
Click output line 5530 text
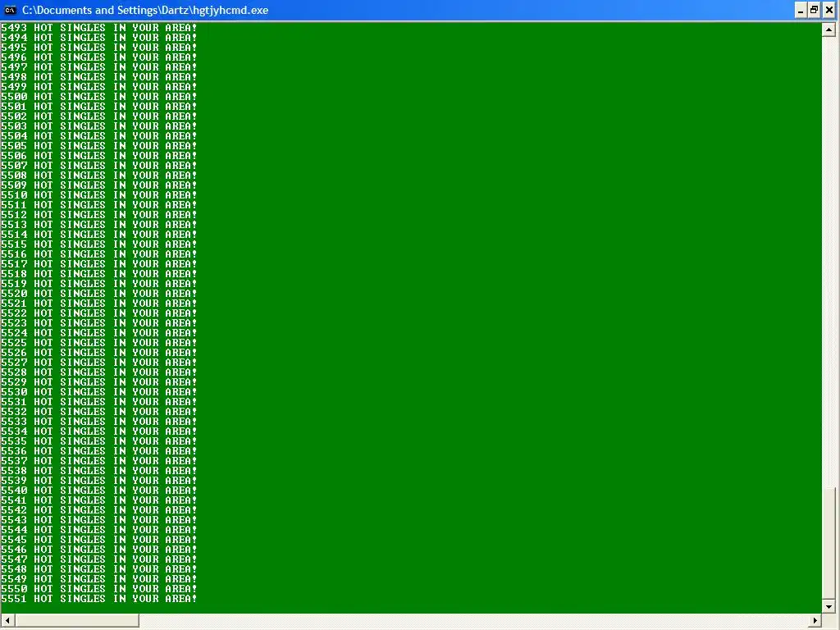98,392
